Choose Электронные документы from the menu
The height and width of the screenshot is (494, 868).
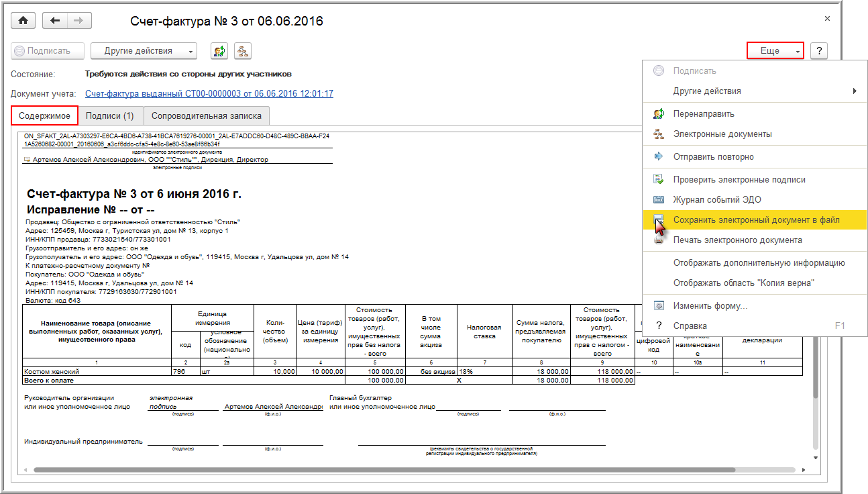pyautogui.click(x=755, y=134)
